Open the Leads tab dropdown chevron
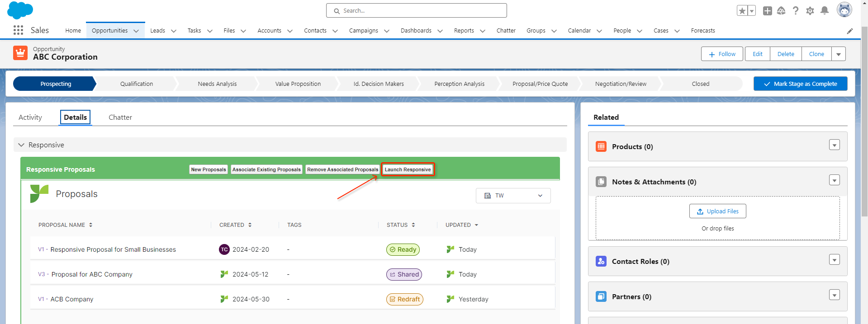This screenshot has width=868, height=324. (174, 31)
